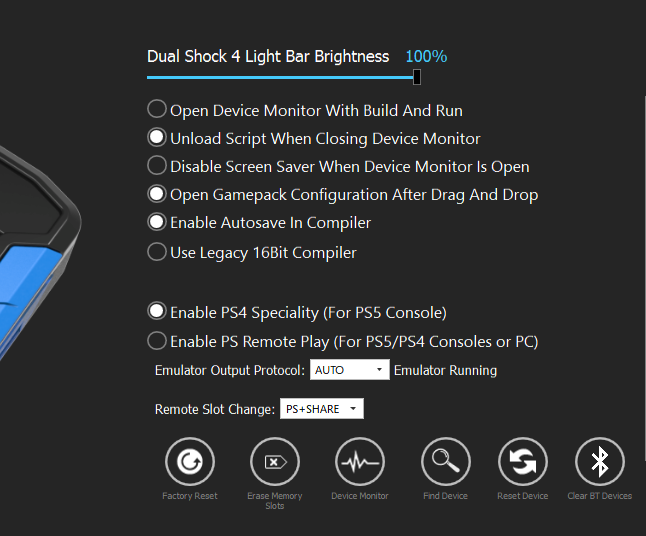Screen dimensions: 646x536
Task: Toggle Unload Script When Closing Device Monitor
Action: 157,138
